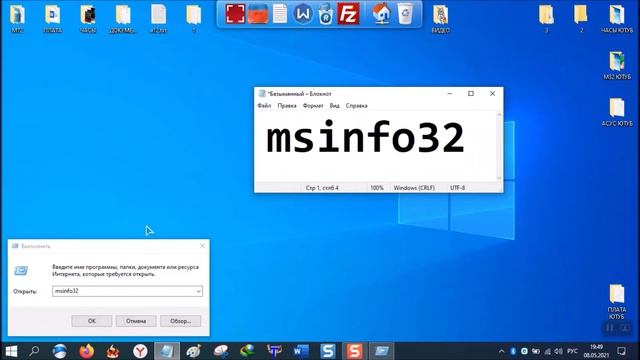This screenshot has height=360, width=640.
Task: Click the msinfo32 text in Notepad
Action: (x=365, y=138)
